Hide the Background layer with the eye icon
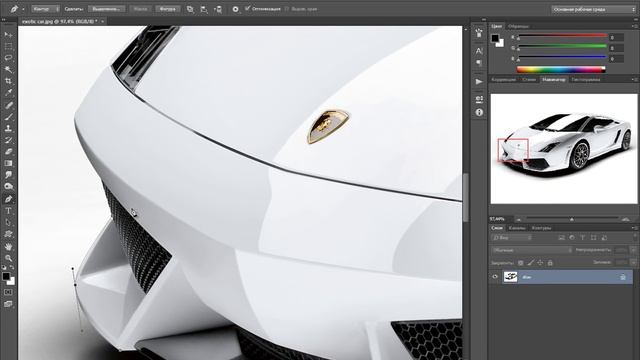This screenshot has width=640, height=360. (495, 277)
